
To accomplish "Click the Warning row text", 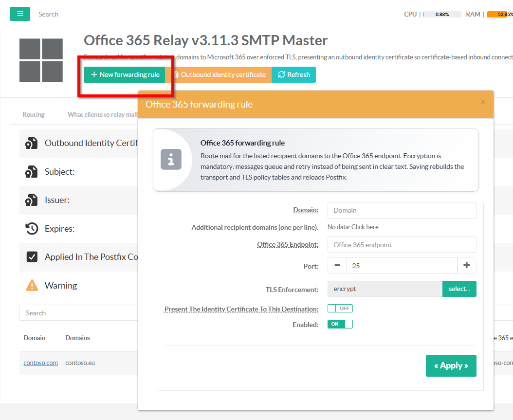I will pyautogui.click(x=61, y=286).
